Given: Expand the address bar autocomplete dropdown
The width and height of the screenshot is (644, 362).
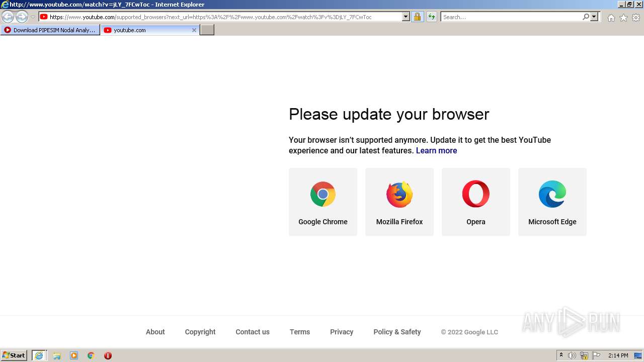Looking at the screenshot, I should coord(406,17).
